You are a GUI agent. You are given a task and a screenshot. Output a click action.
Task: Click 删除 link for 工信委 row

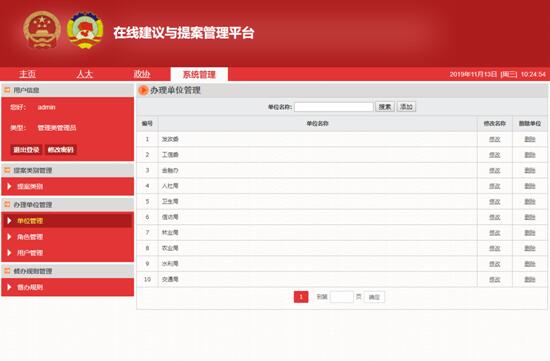[x=530, y=155]
